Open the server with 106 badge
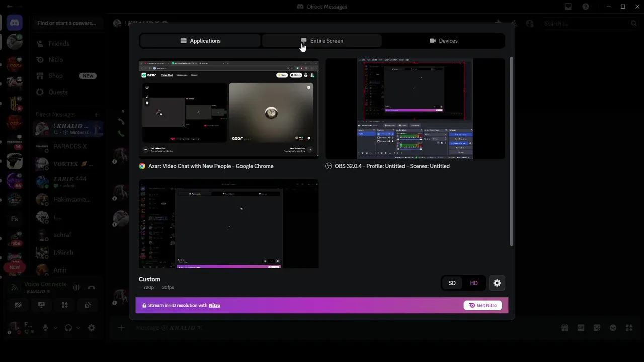This screenshot has height=362, width=644. (x=15, y=238)
